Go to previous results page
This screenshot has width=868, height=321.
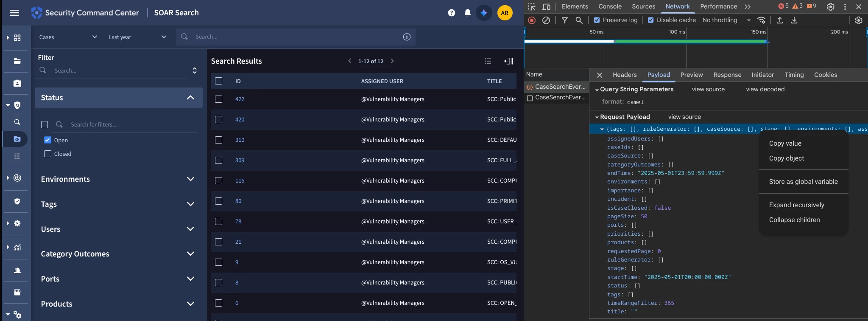click(x=349, y=61)
